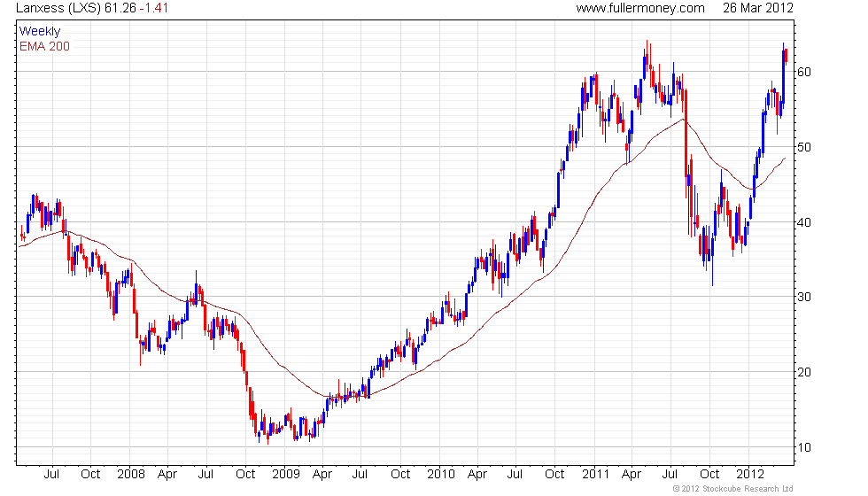Viewport: 868px width, 496px height.
Task: Click the last price value 61.26
Action: (x=120, y=8)
